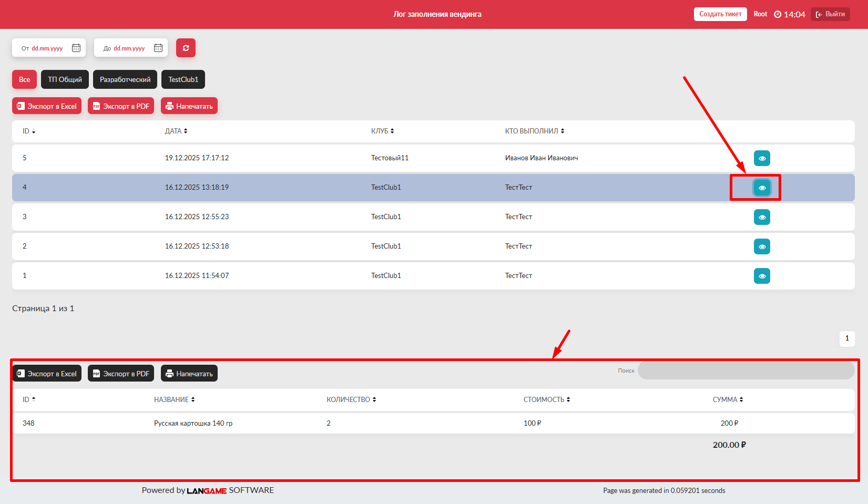Click the red Экспорт в PDF button
The width and height of the screenshot is (868, 504).
[x=121, y=106]
